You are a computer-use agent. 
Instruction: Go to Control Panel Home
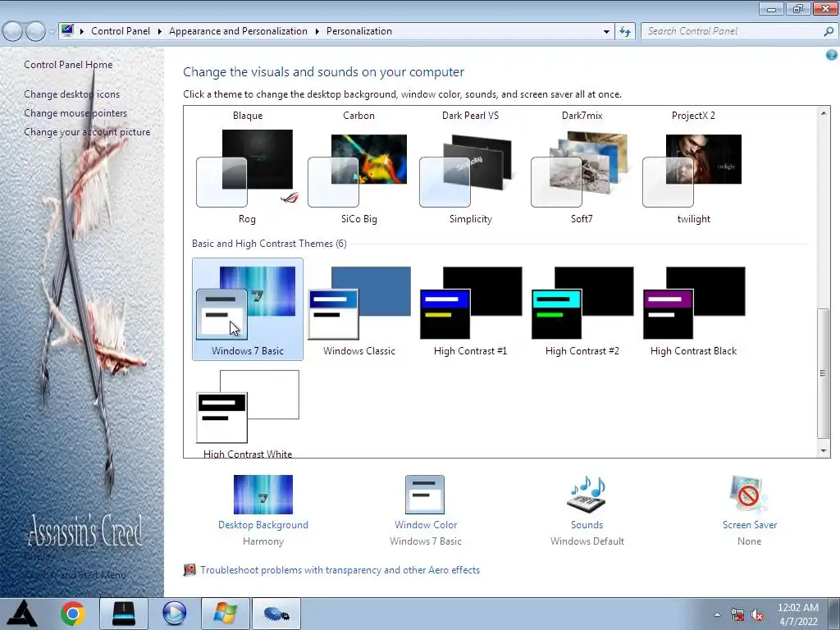tap(68, 64)
